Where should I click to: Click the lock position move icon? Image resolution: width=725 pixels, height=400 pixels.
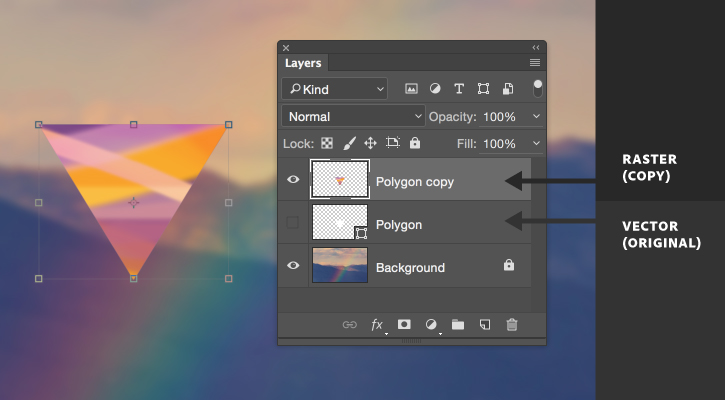click(370, 143)
